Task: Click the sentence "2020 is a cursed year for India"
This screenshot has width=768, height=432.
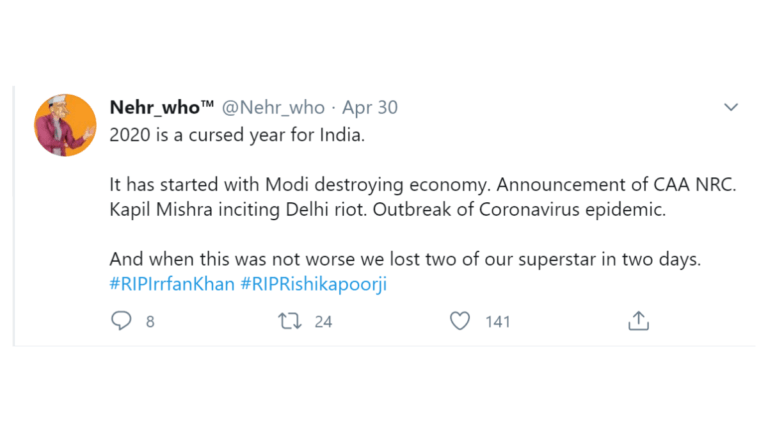Action: click(x=236, y=135)
